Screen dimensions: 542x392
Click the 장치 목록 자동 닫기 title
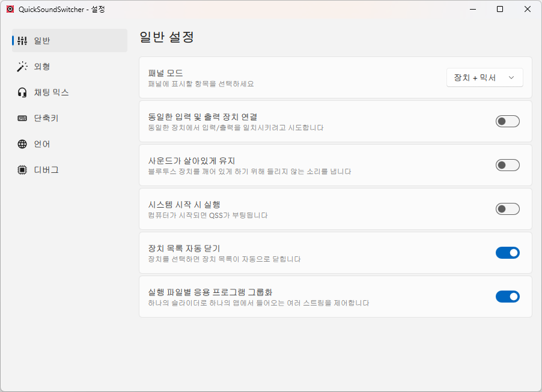tap(184, 249)
